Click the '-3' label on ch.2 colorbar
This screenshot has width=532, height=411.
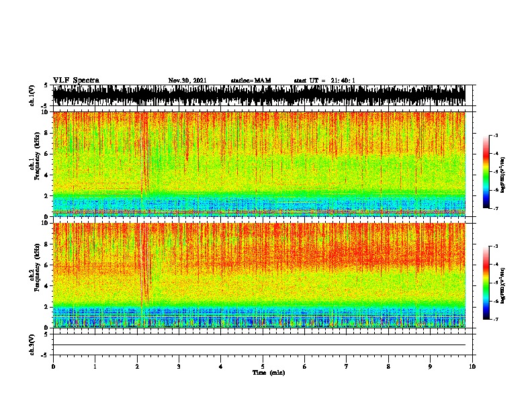pyautogui.click(x=495, y=246)
